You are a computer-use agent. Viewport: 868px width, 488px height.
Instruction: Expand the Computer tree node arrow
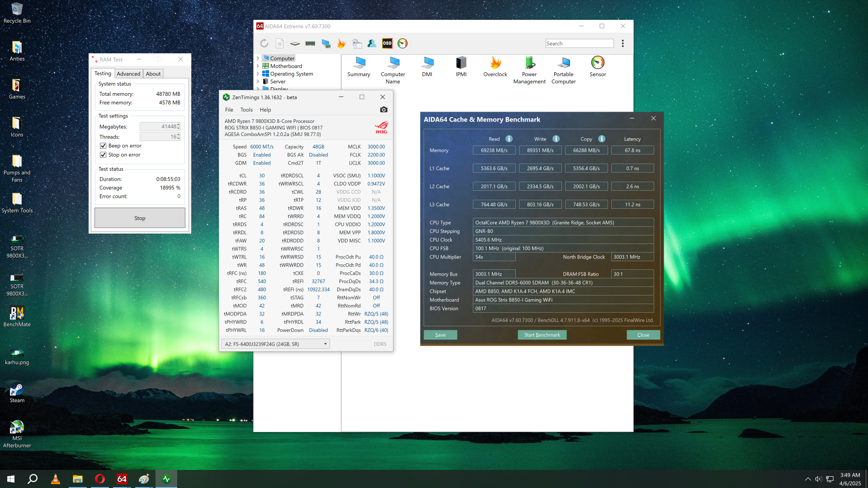(x=258, y=58)
